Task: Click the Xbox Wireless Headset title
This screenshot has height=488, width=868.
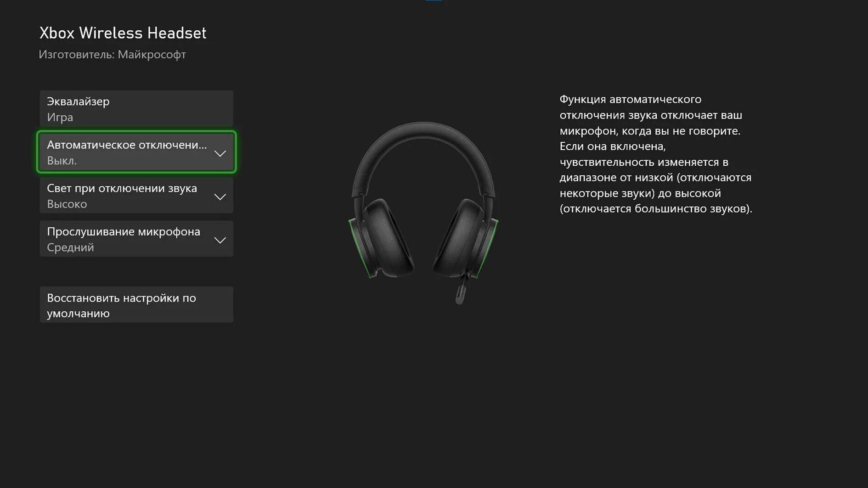Action: click(123, 33)
